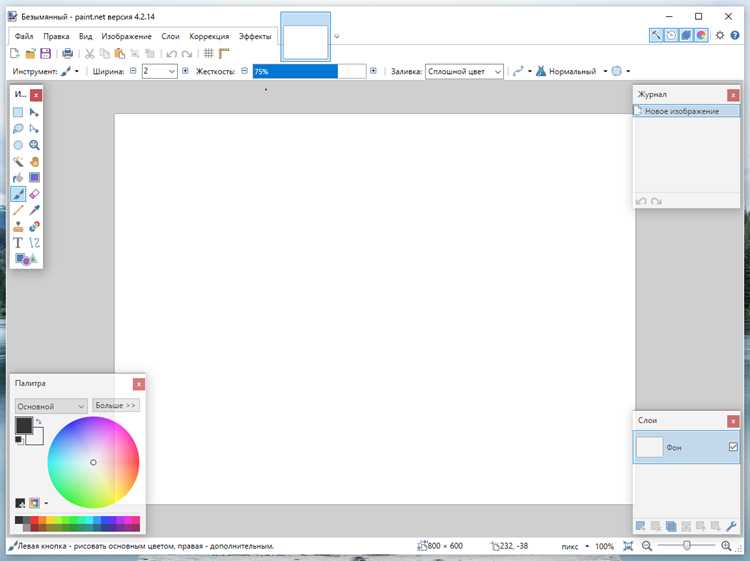Open the Layer properties wrench icon

click(x=731, y=526)
